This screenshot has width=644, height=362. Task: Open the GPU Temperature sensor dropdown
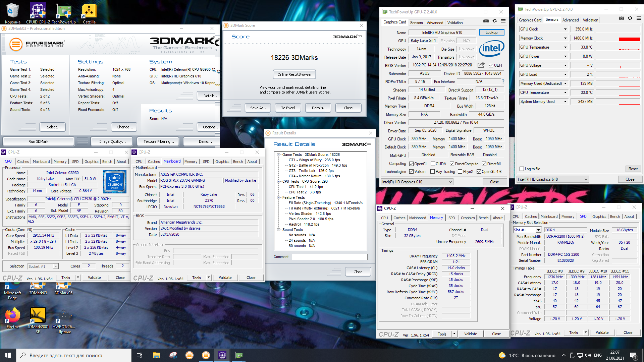click(565, 47)
